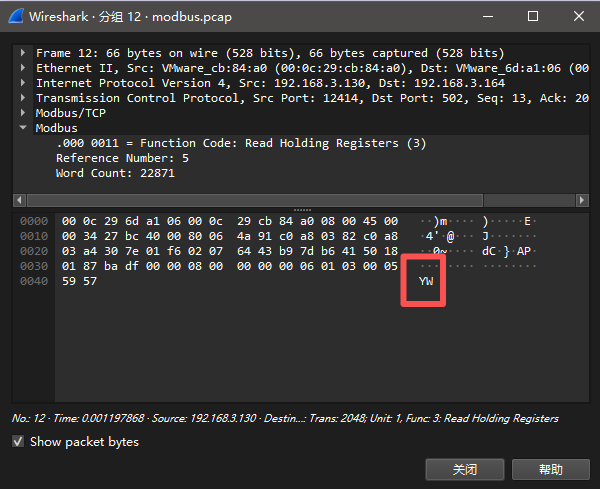
Task: Select the Function Code field line
Action: tap(240, 143)
